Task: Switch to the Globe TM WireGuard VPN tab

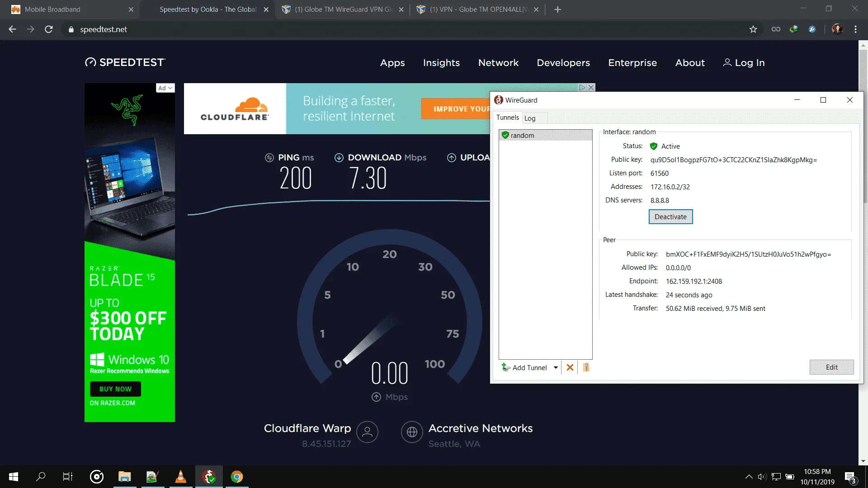Action: point(342,9)
